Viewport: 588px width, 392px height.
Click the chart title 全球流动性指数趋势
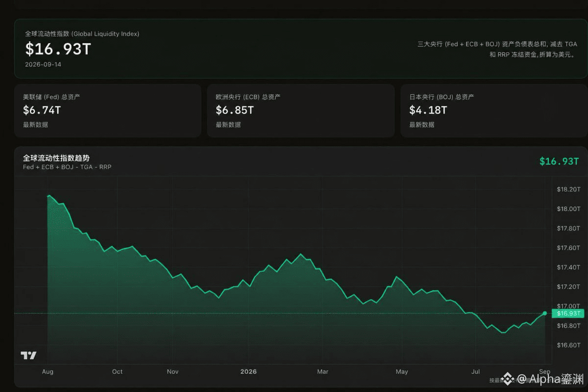[x=56, y=158]
